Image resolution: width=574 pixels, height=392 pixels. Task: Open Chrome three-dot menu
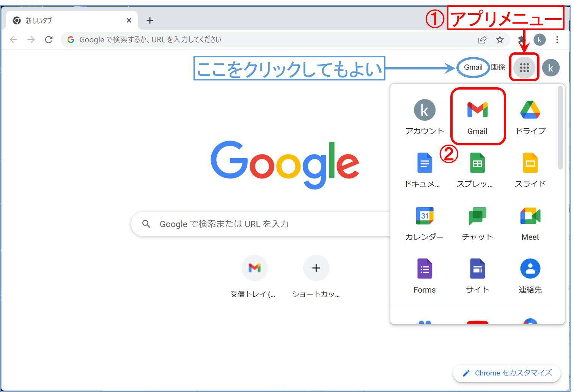tap(557, 39)
